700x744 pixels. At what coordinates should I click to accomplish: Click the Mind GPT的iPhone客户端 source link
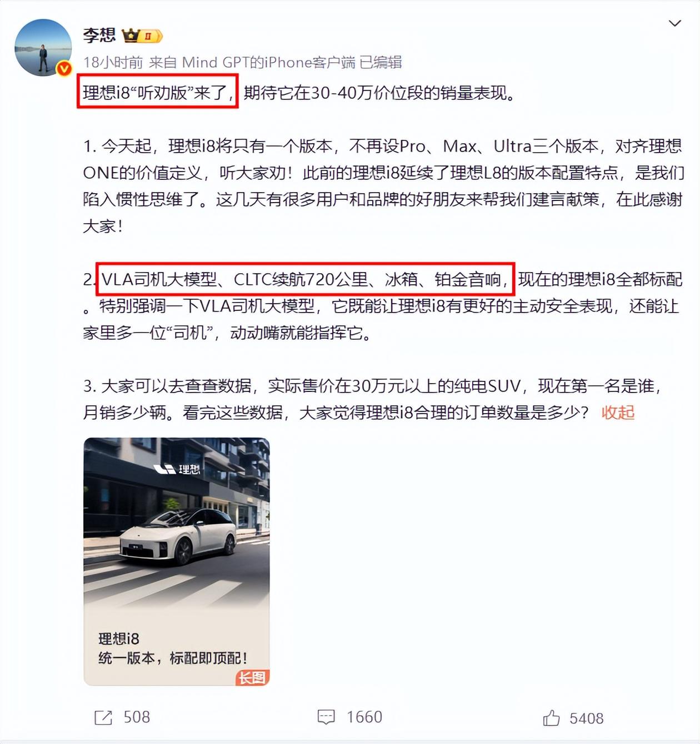(x=269, y=62)
